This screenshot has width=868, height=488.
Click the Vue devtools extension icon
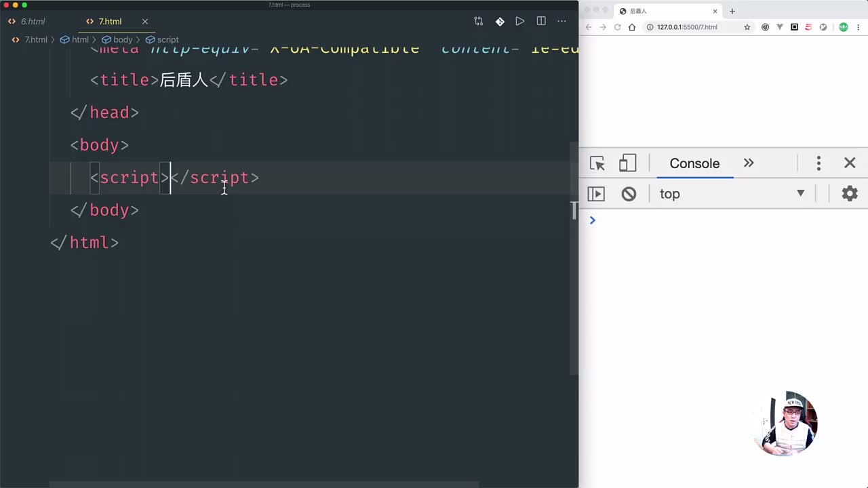[780, 27]
